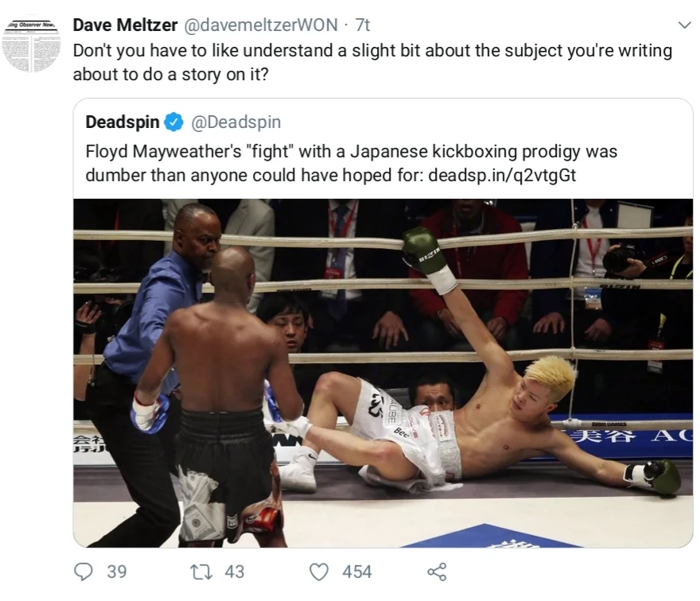Open the deadsp.in/q2vtgGt article link
This screenshot has width=700, height=601.
(502, 176)
